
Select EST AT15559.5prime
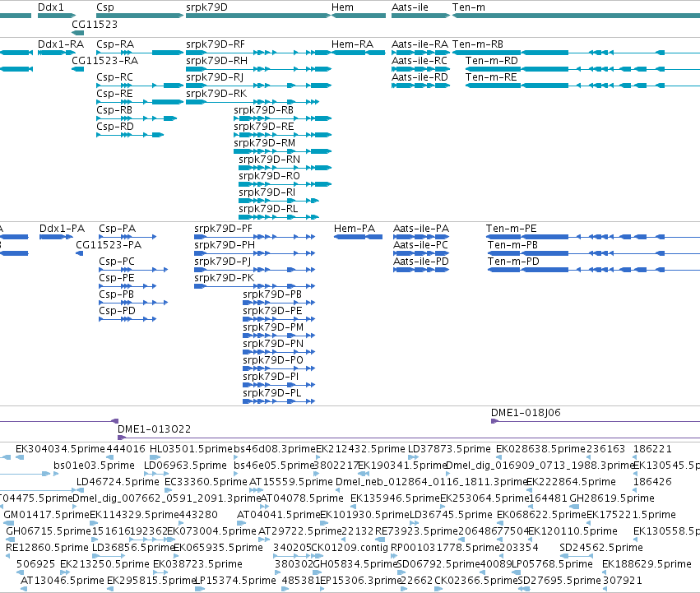(x=257, y=490)
